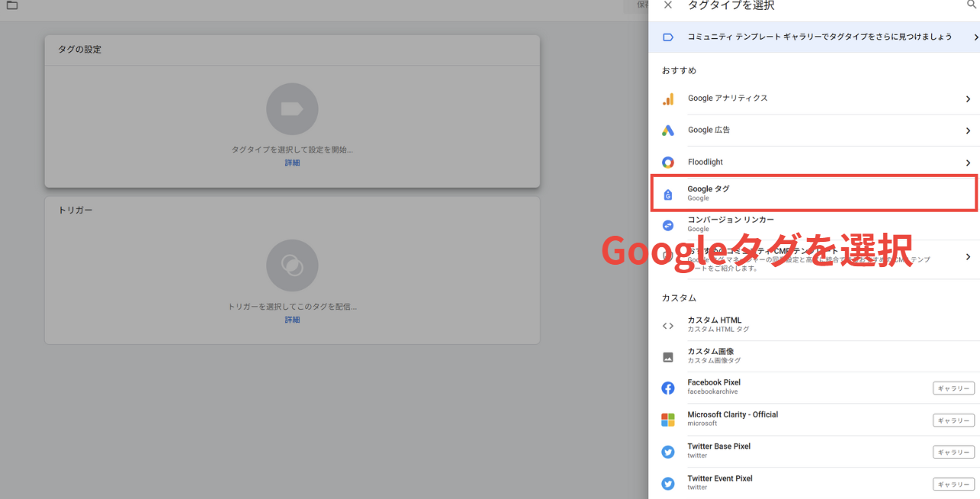Click the Twitter Event Pixel bird icon
The height and width of the screenshot is (499, 980).
click(668, 484)
